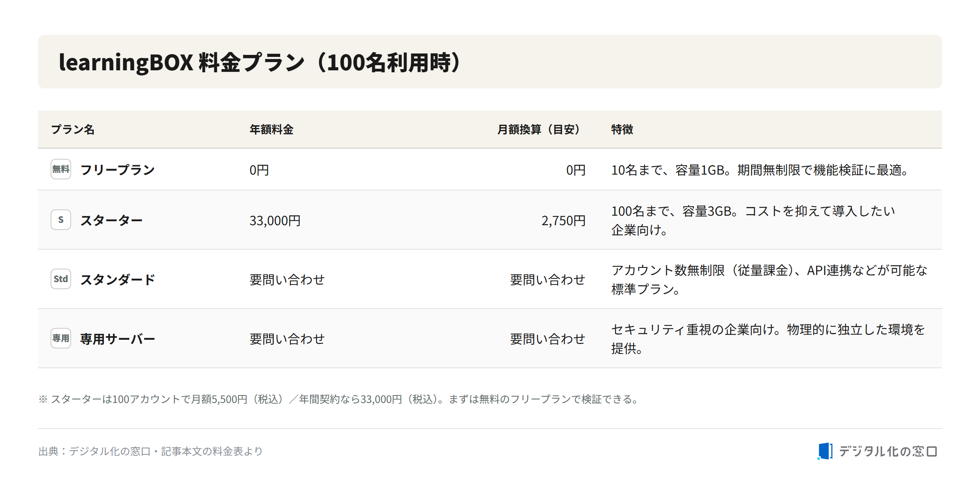Click the blue デジタル化の窓口 logo icon
This screenshot has height=497, width=980.
pos(825,451)
